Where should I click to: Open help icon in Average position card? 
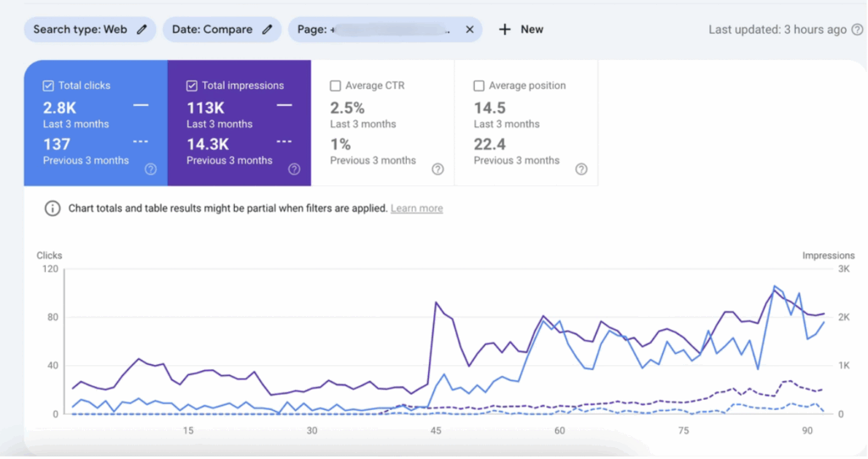click(x=581, y=169)
